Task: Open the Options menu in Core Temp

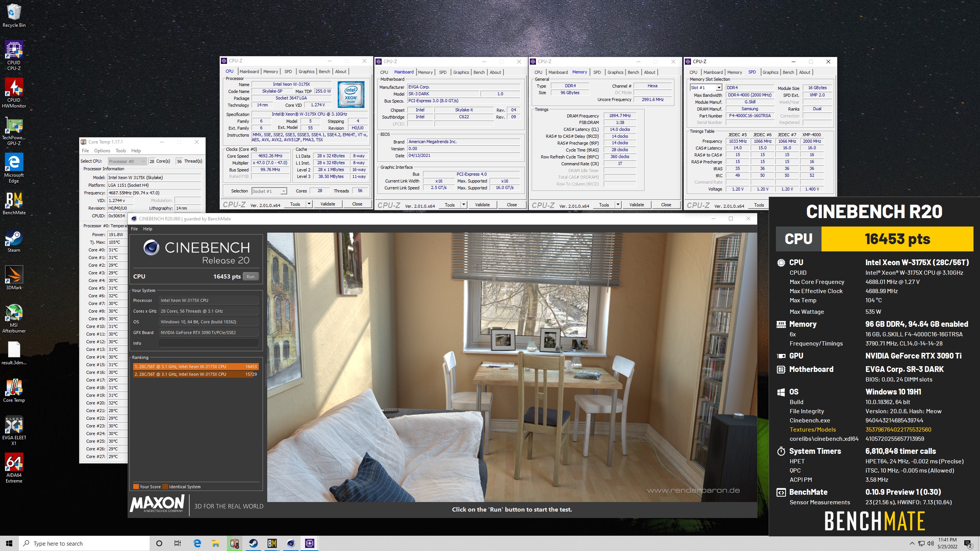Action: [102, 151]
